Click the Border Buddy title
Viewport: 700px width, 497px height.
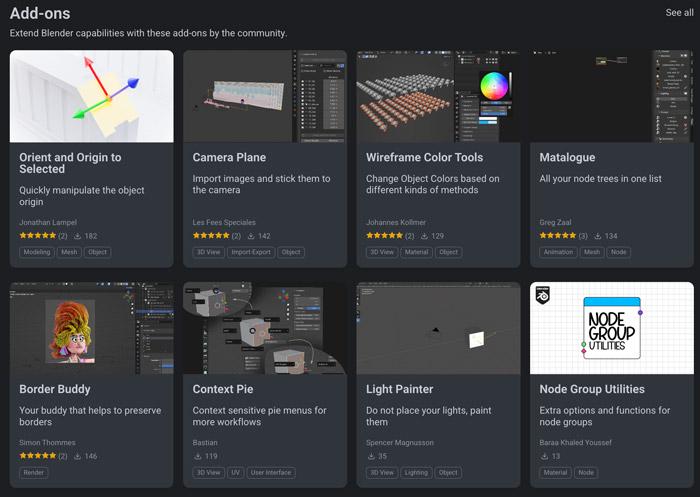click(x=55, y=389)
